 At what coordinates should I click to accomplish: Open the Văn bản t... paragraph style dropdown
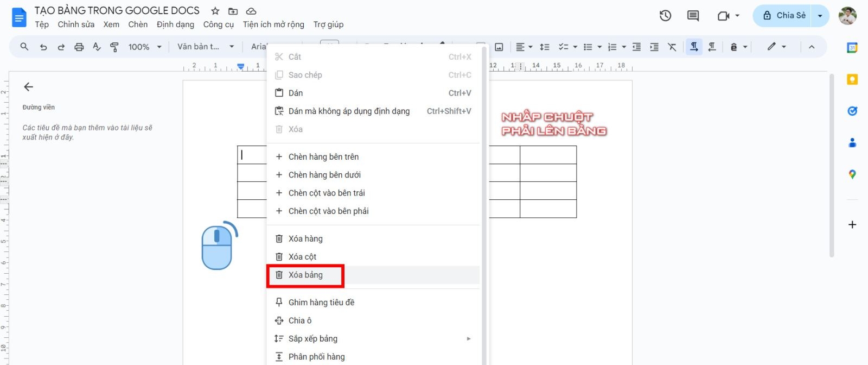(x=206, y=47)
